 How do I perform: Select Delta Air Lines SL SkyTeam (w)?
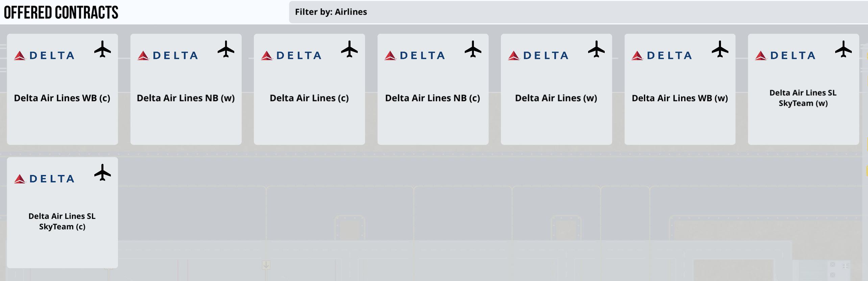coord(803,89)
